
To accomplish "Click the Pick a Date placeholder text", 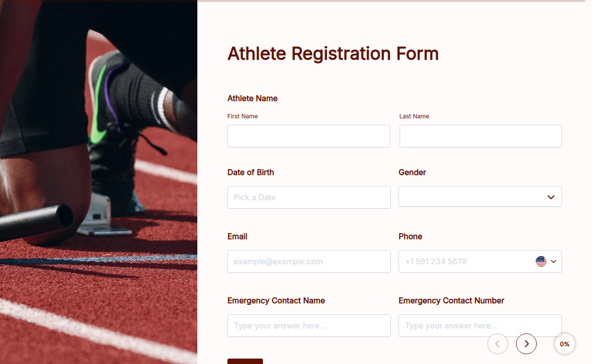I will pos(254,197).
